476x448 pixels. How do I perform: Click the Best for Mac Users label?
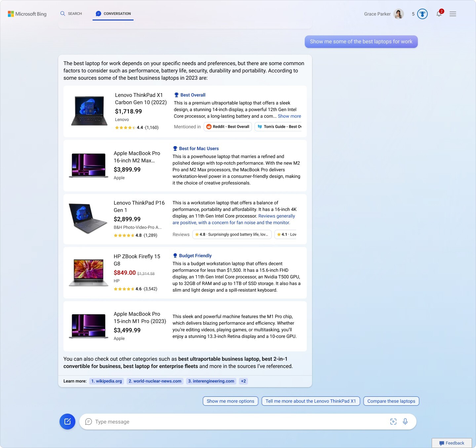coord(199,148)
